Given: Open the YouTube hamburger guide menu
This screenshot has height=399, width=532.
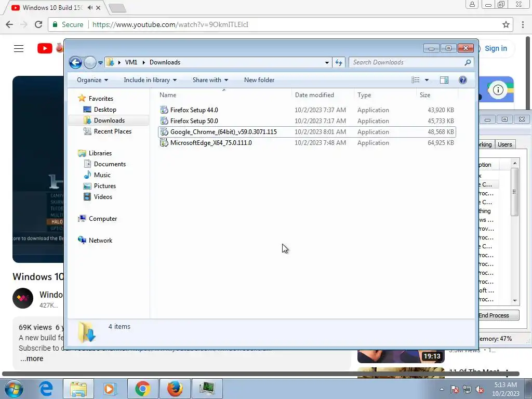Looking at the screenshot, I should [x=19, y=48].
